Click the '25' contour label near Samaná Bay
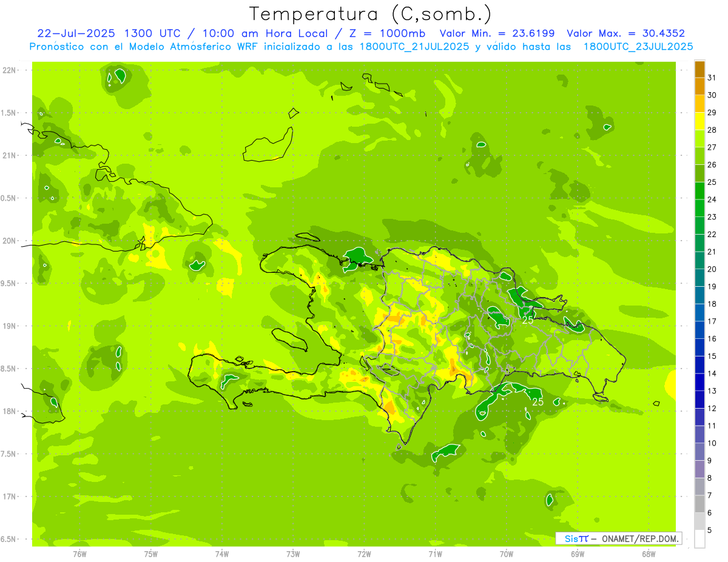The width and height of the screenshot is (728, 562). pos(528,320)
